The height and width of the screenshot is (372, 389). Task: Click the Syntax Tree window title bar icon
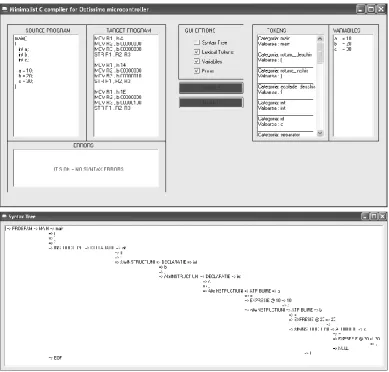click(x=5, y=217)
